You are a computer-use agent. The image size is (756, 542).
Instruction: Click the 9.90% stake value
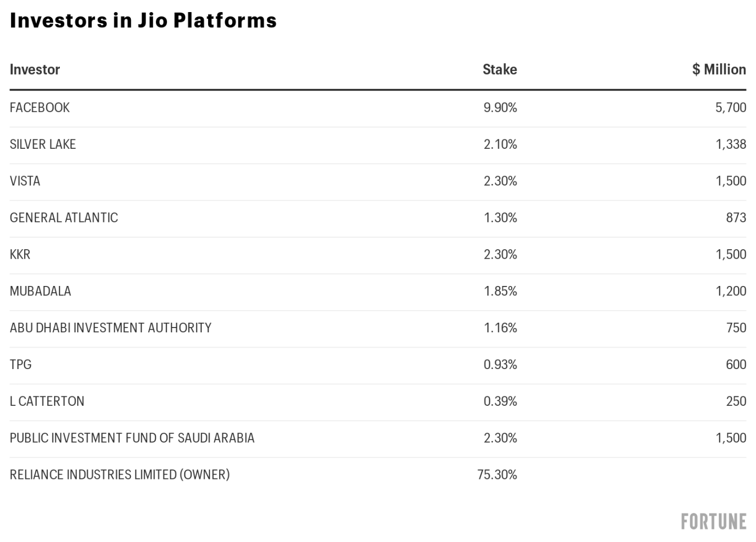click(500, 107)
